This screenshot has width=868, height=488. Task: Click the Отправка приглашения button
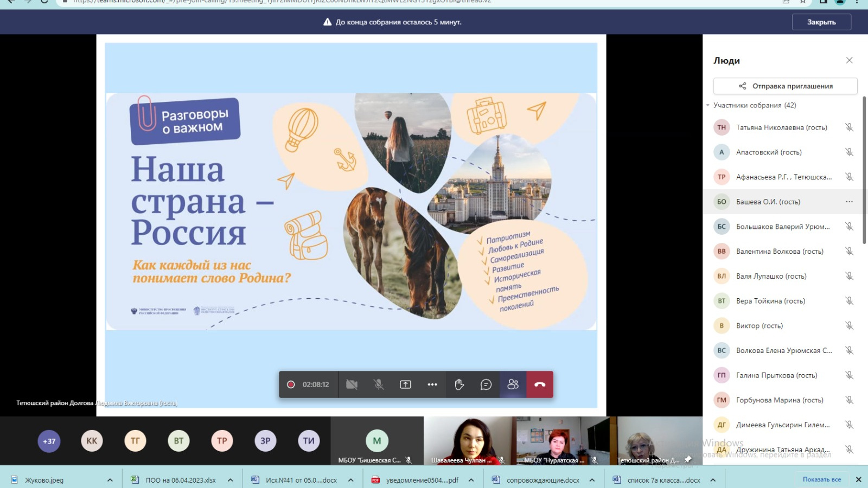coord(785,86)
